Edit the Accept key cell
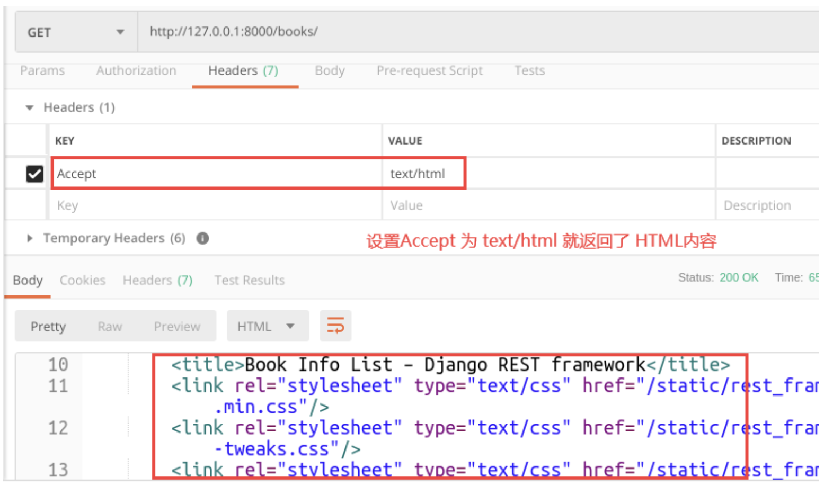Image resolution: width=833 pixels, height=504 pixels. (x=216, y=174)
